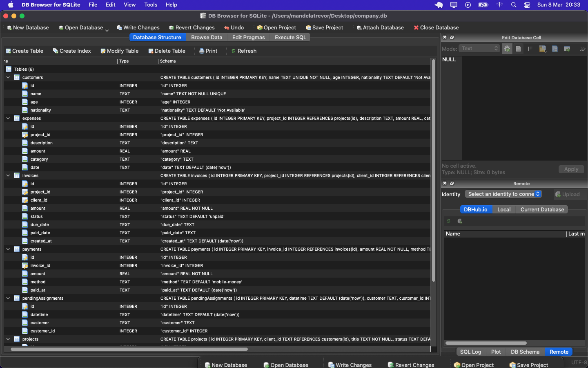The height and width of the screenshot is (368, 588).
Task: Select the Database Structure tab
Action: 157,37
